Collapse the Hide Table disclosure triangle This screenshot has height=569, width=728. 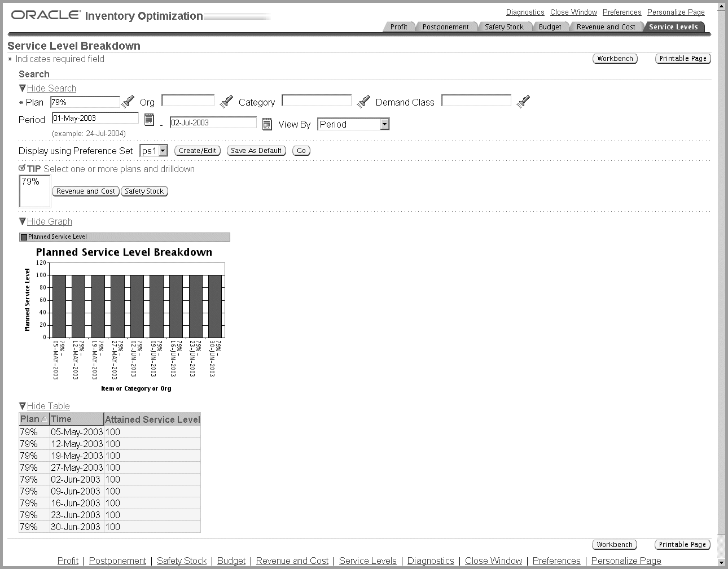click(x=23, y=406)
